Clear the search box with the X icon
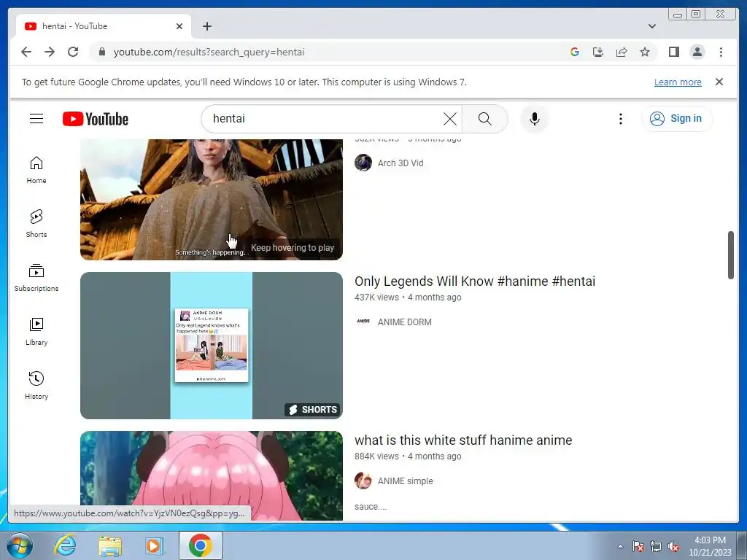 coord(449,119)
